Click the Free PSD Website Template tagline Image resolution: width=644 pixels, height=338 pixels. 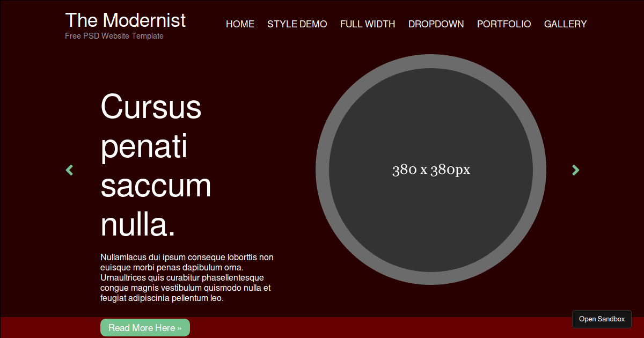pos(114,36)
